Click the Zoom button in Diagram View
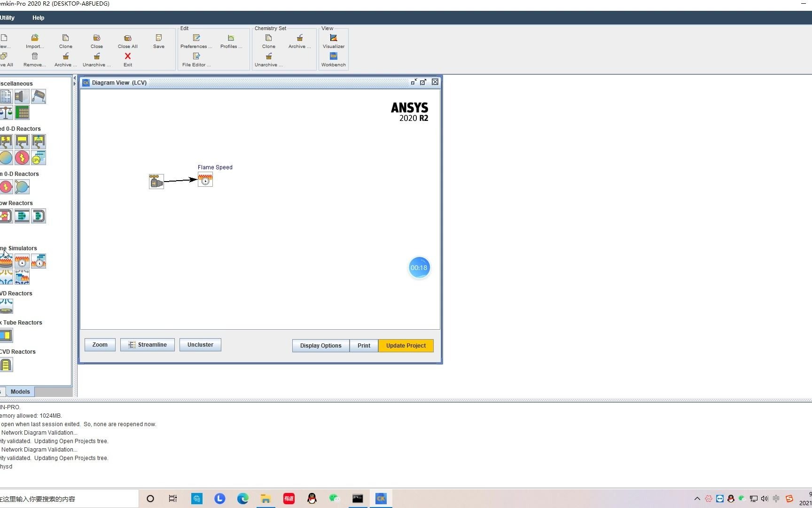The width and height of the screenshot is (812, 508). (100, 345)
